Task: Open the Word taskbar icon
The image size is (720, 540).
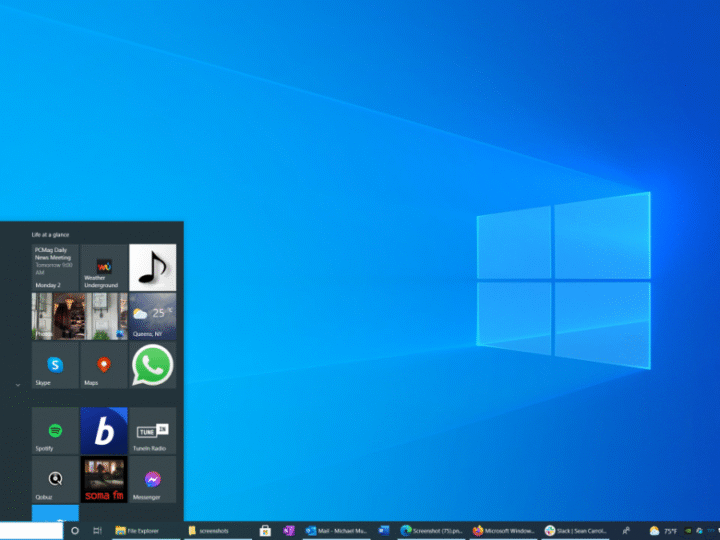Action: tap(384, 531)
